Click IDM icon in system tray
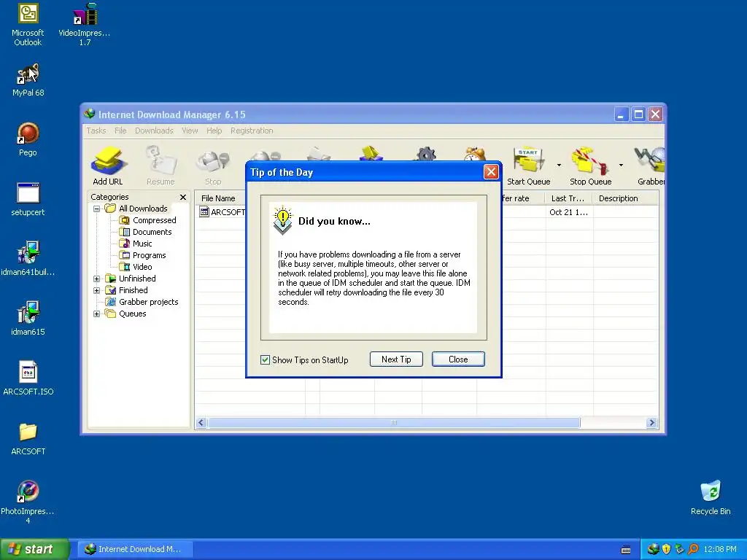 pyautogui.click(x=653, y=549)
